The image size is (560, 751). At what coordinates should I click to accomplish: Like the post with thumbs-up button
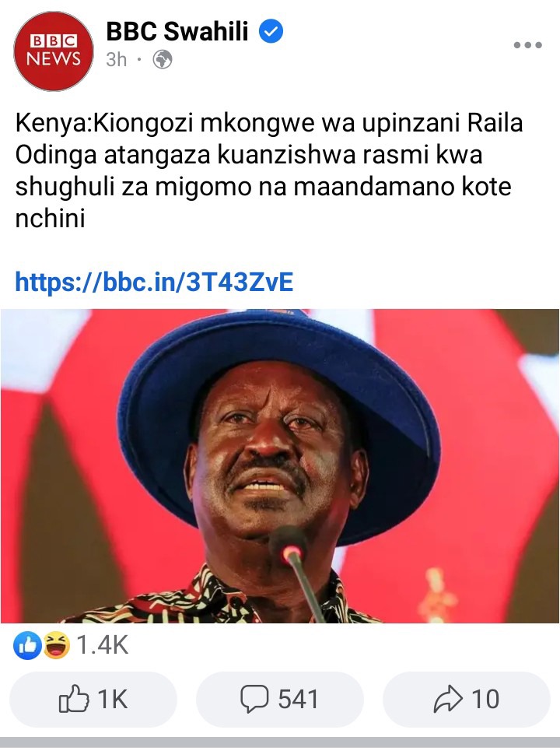pos(93,700)
